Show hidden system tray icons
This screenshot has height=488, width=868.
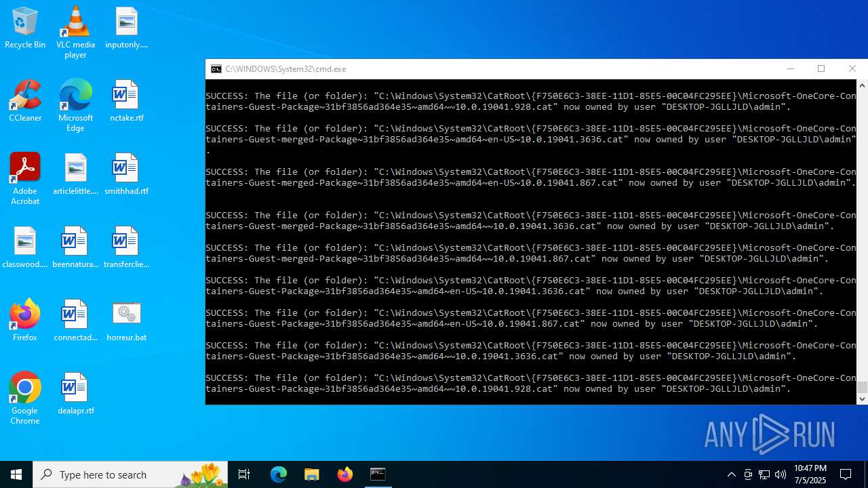click(x=731, y=474)
